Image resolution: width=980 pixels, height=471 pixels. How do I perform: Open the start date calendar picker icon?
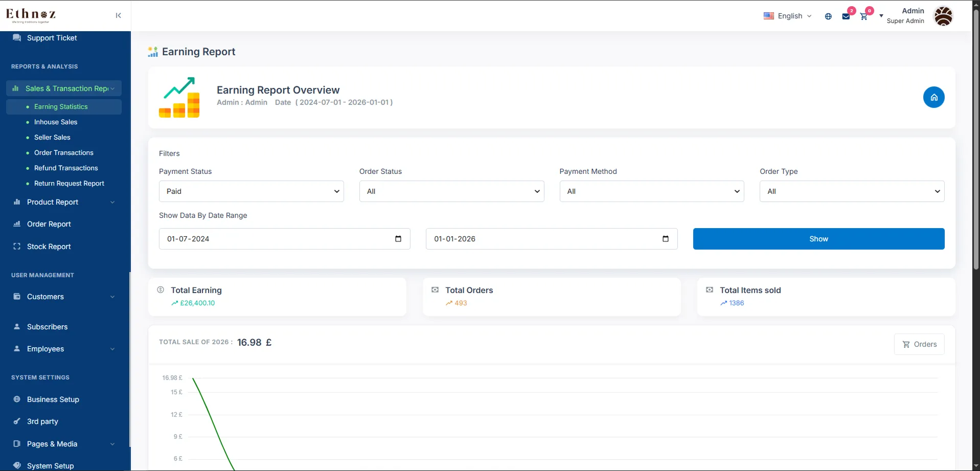tap(398, 239)
